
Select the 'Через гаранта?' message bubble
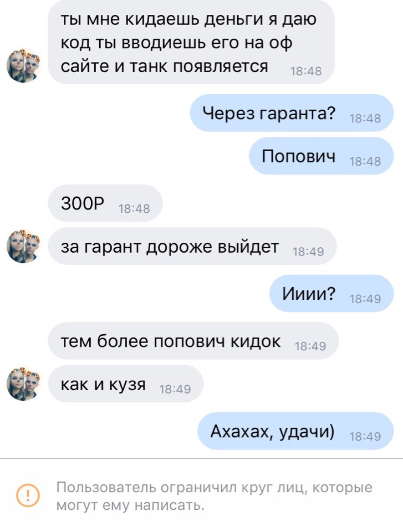(292, 113)
